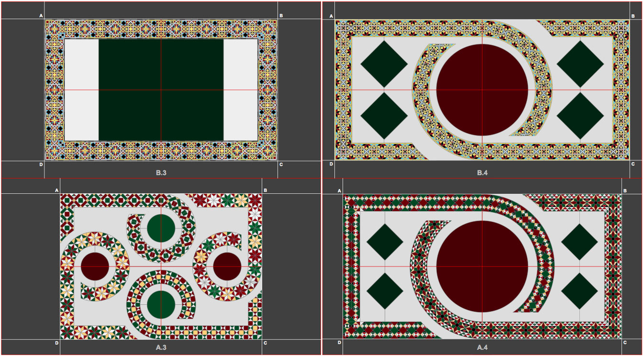Select the lower green circle in A.3
This screenshot has height=357, width=644.
point(161,304)
